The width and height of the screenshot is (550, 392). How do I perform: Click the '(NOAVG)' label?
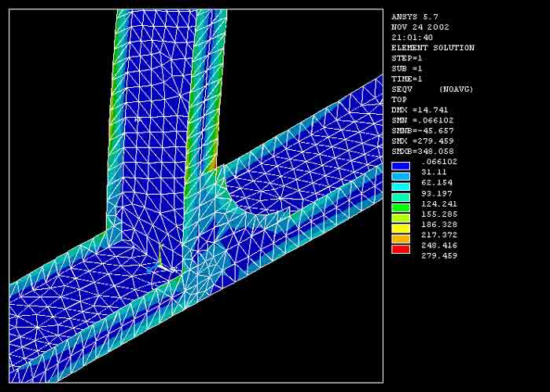456,90
